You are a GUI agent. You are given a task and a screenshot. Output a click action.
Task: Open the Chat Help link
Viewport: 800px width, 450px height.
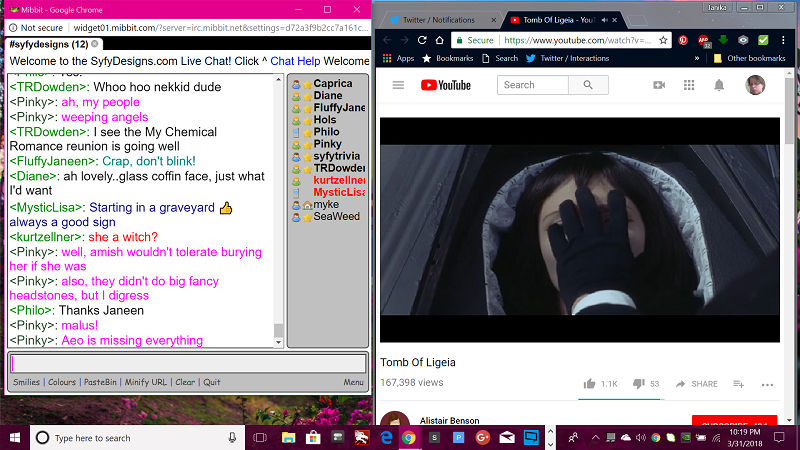coord(295,61)
